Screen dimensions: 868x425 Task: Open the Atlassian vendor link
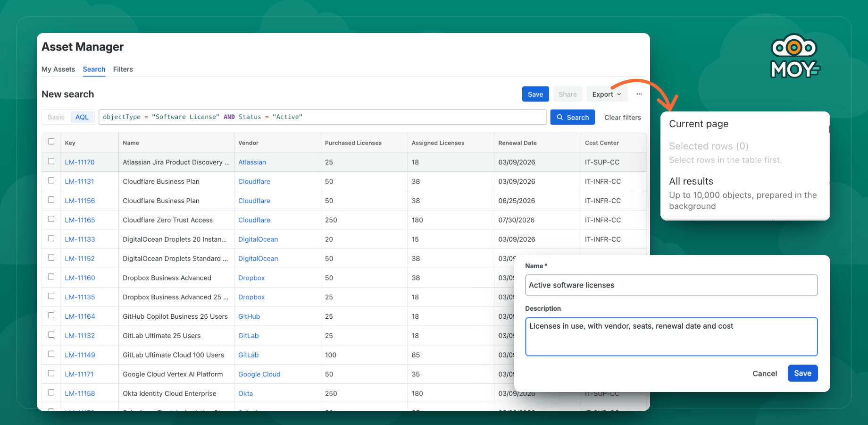[x=252, y=162]
